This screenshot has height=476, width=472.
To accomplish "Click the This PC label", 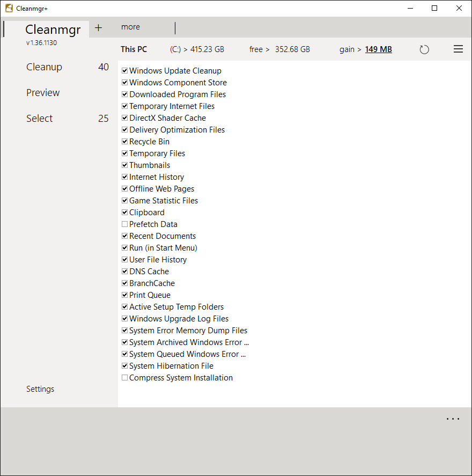I will [134, 49].
